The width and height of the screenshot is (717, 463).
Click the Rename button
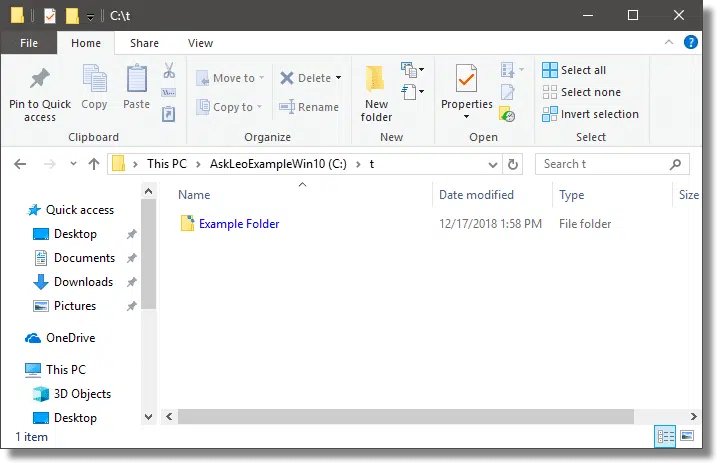(309, 107)
